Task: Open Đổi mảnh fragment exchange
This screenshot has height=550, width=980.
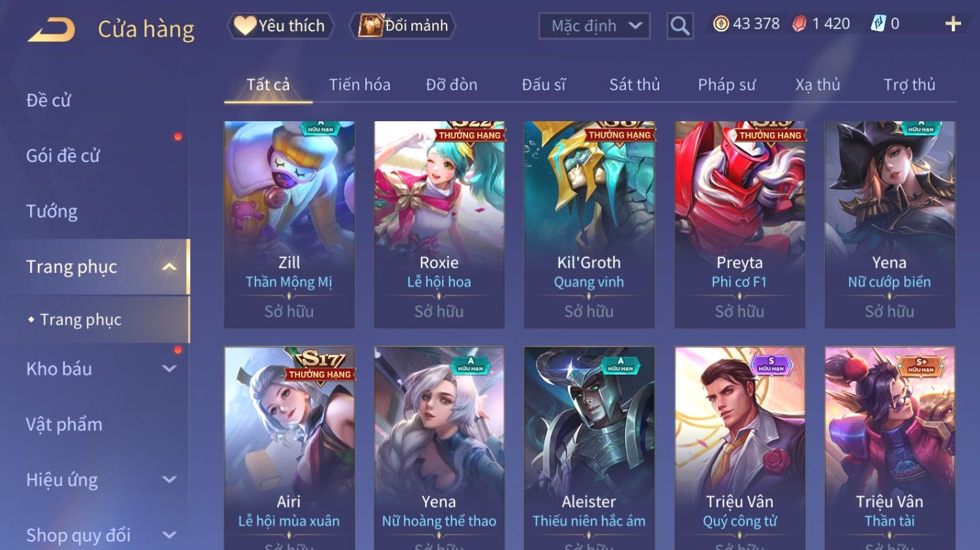Action: [x=404, y=26]
